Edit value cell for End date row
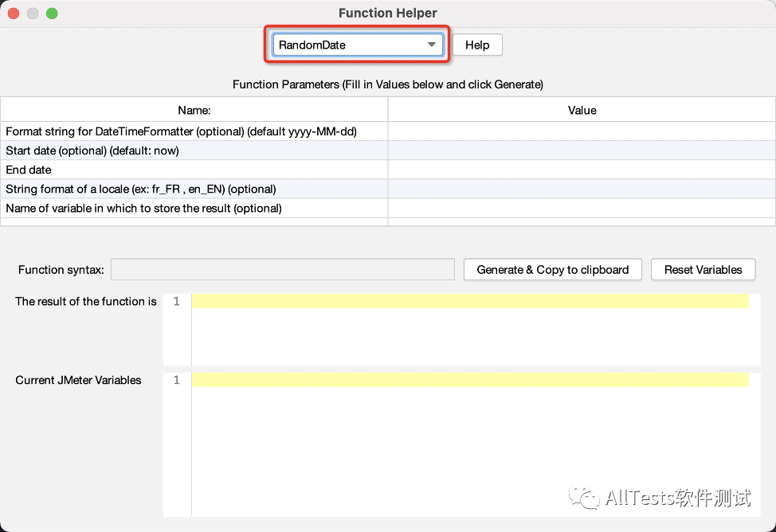 click(x=582, y=170)
